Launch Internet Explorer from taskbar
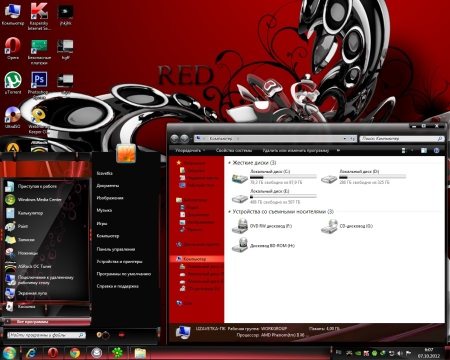The height and width of the screenshot is (360, 450). [x=31, y=353]
